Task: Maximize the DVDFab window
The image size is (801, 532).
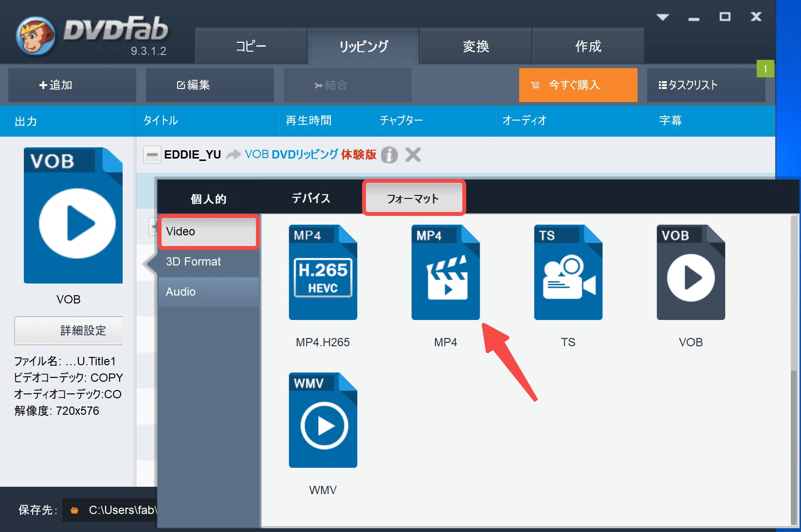Action: coord(725,17)
